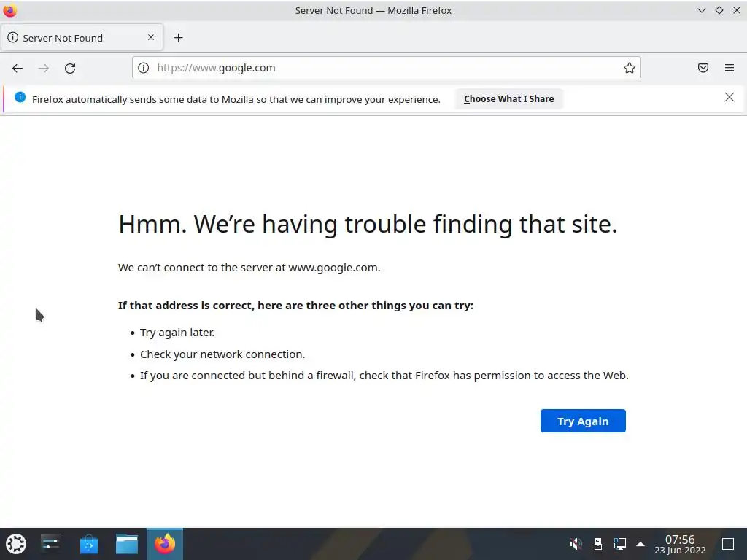Viewport: 747px width, 560px height.
Task: Click the address bar showing google.com
Action: pos(387,68)
